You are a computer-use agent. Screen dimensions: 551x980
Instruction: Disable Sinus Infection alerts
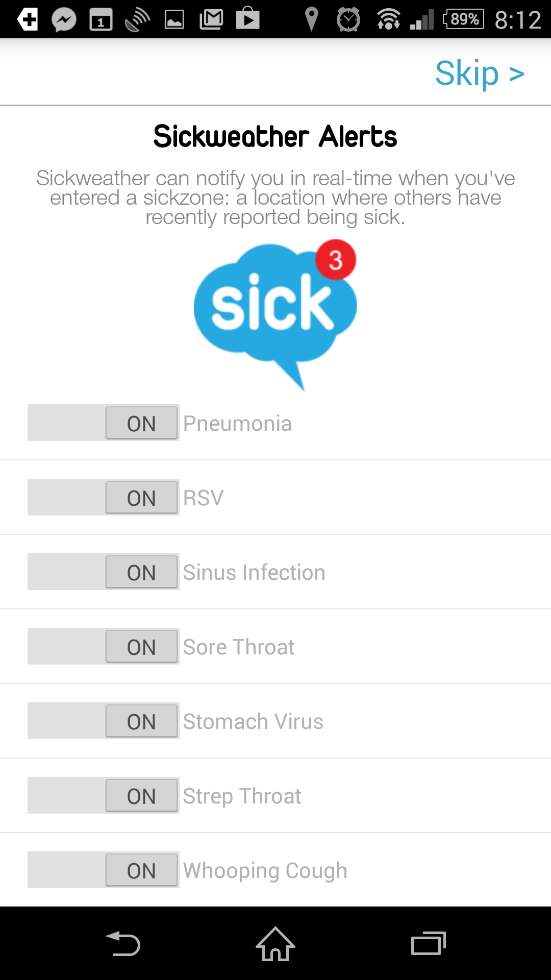[103, 572]
